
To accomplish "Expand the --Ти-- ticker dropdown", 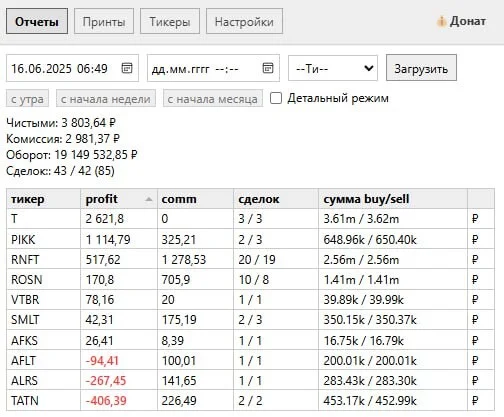I will (333, 68).
